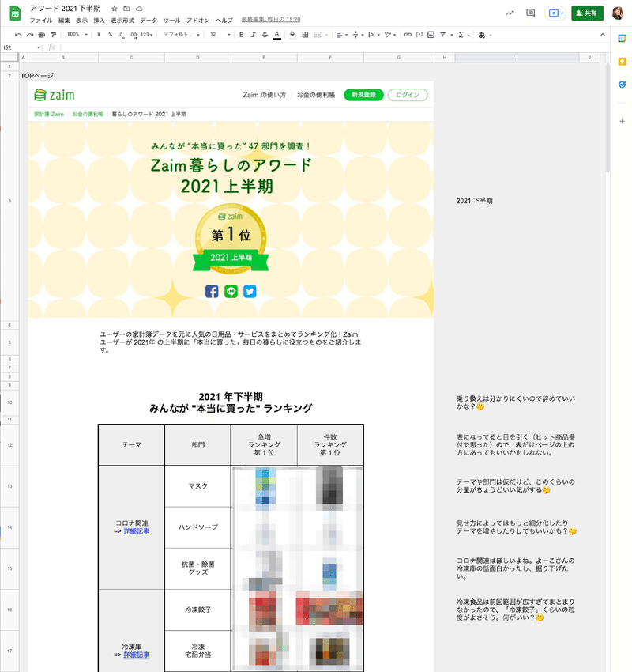Redo the last action
Image resolution: width=632 pixels, height=672 pixels.
(x=29, y=35)
